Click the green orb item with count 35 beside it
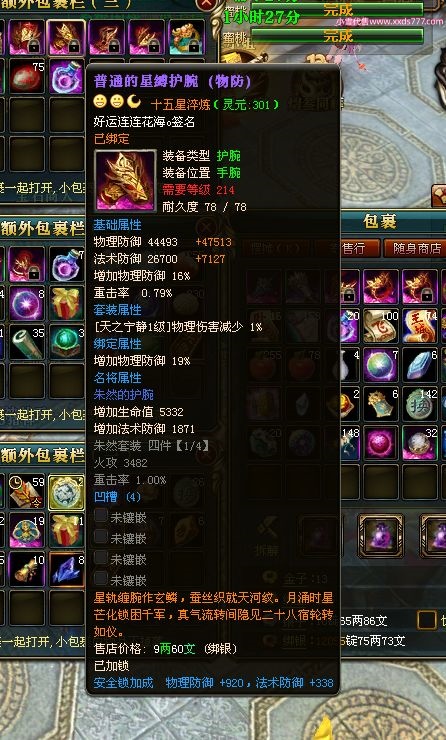Image resolution: width=446 pixels, height=740 pixels. (x=67, y=342)
